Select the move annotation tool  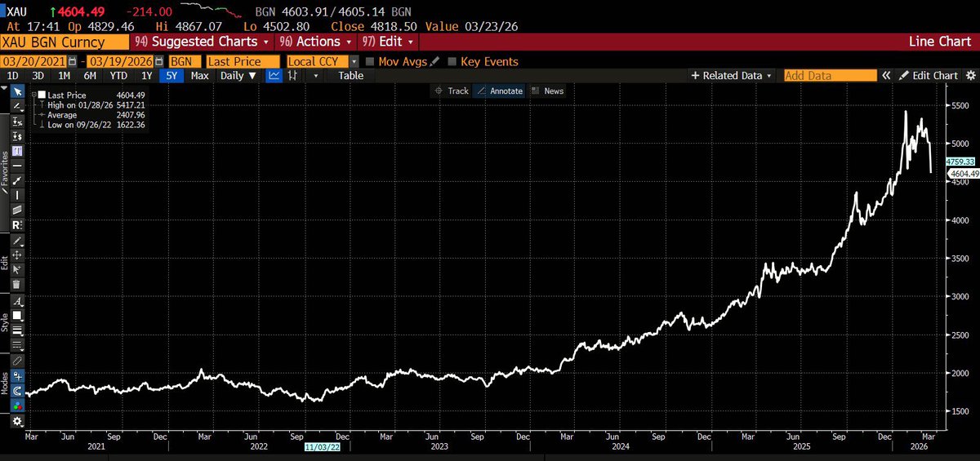pos(18,257)
